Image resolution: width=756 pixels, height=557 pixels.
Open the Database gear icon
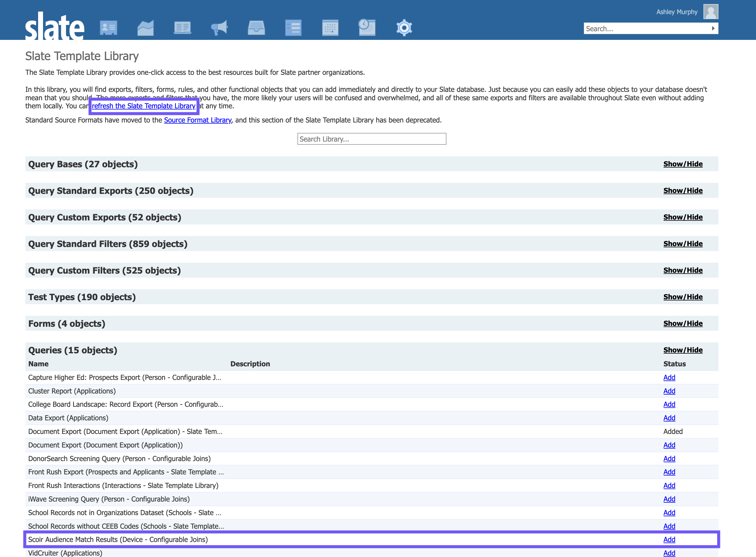404,27
